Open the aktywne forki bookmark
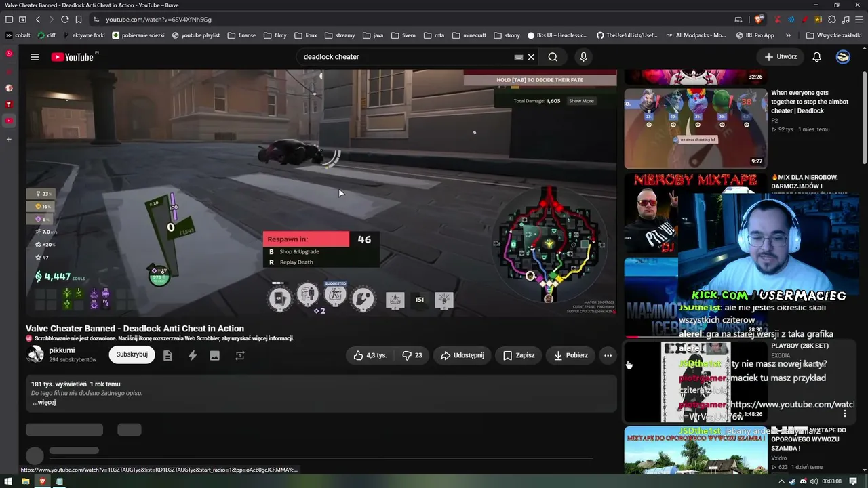This screenshot has height=488, width=868. [x=83, y=35]
